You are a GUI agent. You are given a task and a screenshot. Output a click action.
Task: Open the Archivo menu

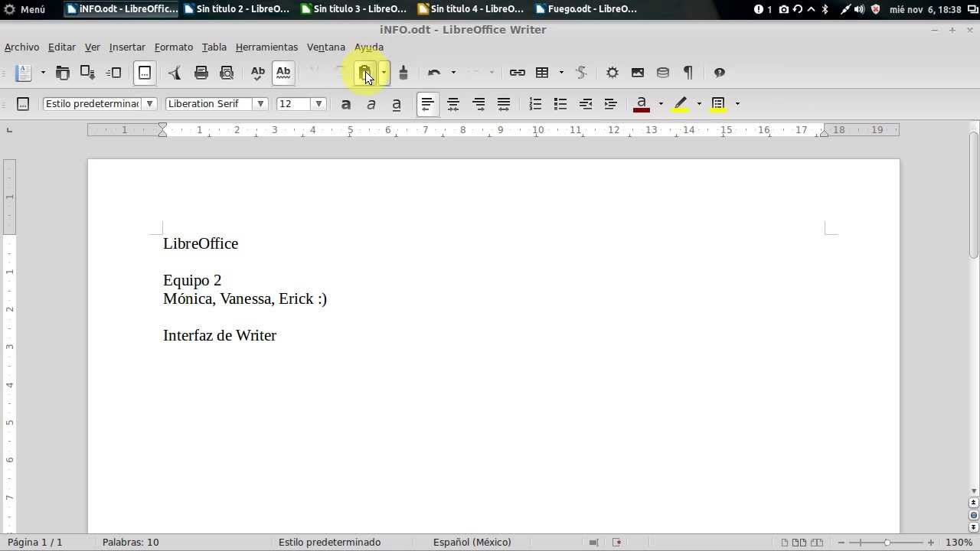pyautogui.click(x=21, y=47)
